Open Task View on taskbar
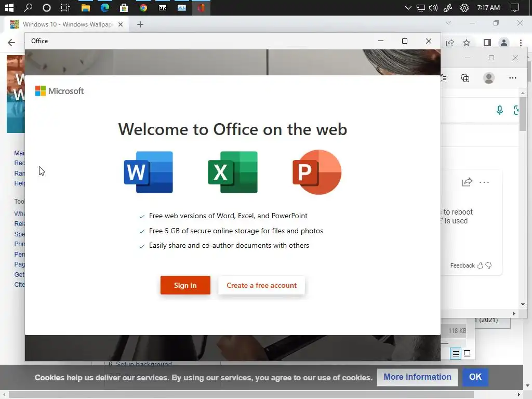The width and height of the screenshot is (532, 399). pos(65,7)
